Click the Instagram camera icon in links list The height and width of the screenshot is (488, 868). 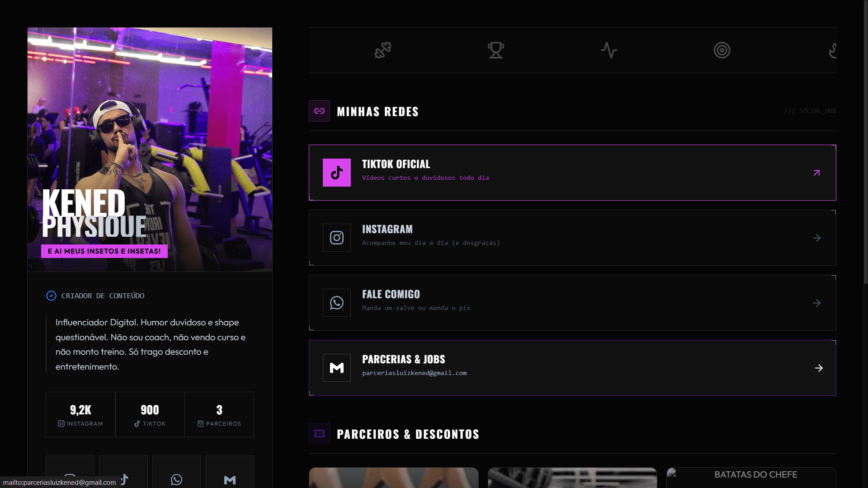click(337, 238)
